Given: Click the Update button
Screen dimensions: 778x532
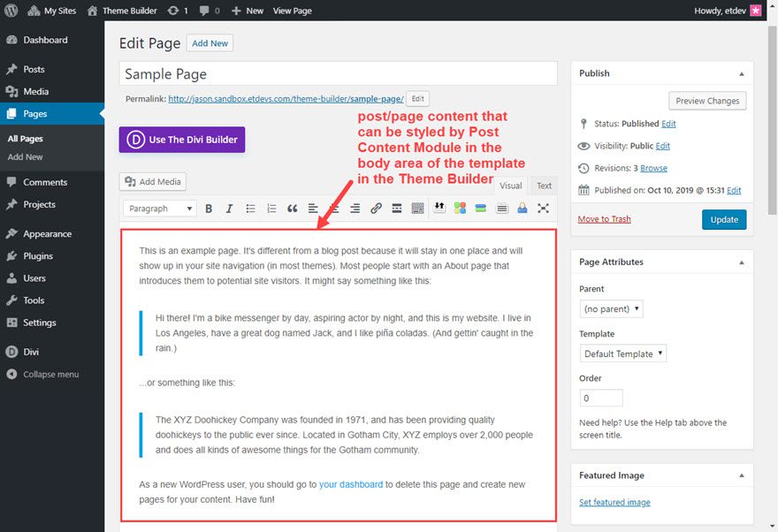Looking at the screenshot, I should [723, 219].
